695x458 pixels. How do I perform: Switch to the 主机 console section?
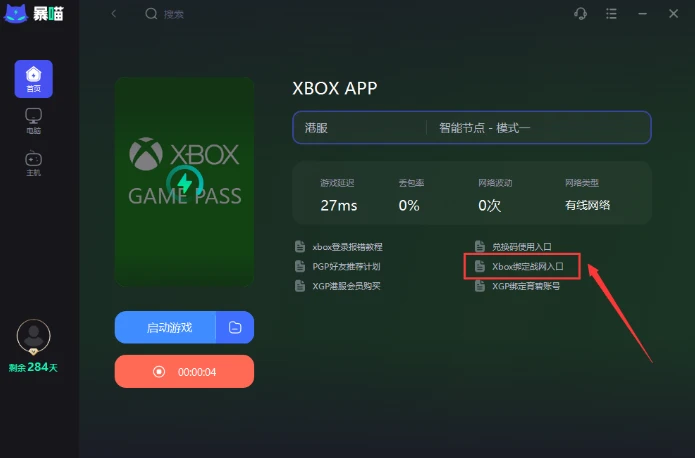pyautogui.click(x=34, y=163)
